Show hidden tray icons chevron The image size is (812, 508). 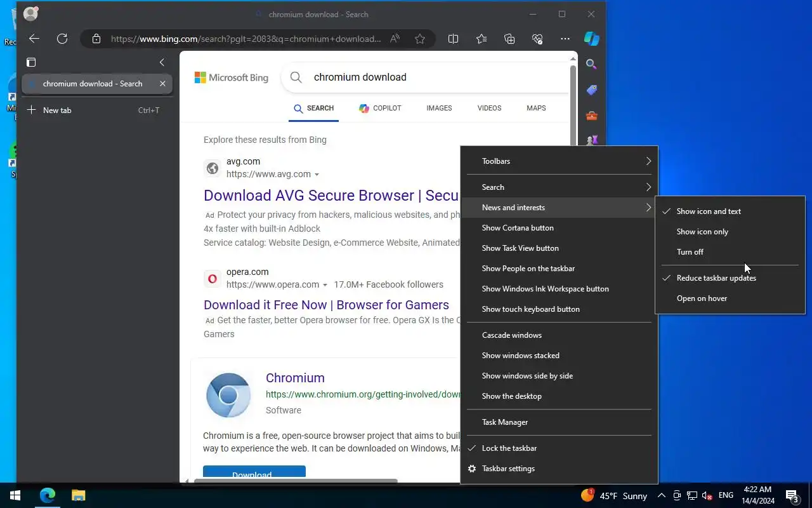click(x=661, y=496)
